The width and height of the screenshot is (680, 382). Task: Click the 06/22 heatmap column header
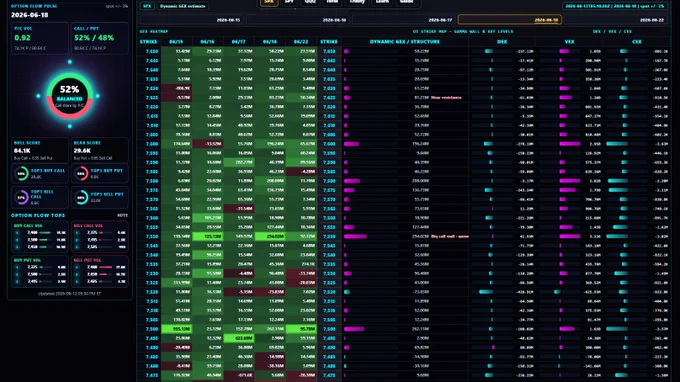click(x=301, y=42)
